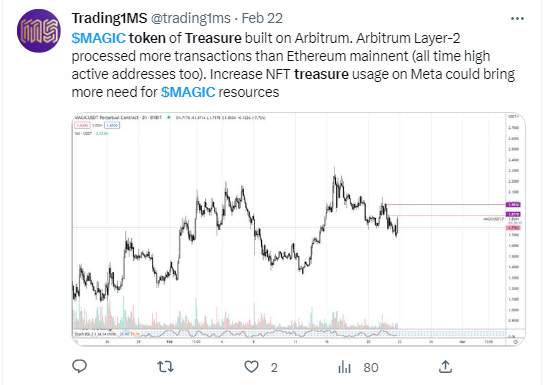Open the Trading1MS profile avatar
The image size is (552, 385).
coord(39,31)
